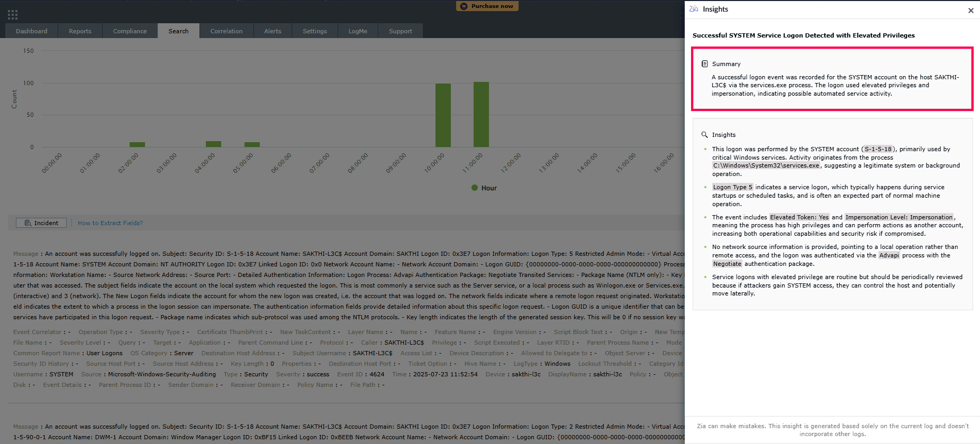980x444 pixels.
Task: Click the OS Category value Server
Action: [x=184, y=353]
